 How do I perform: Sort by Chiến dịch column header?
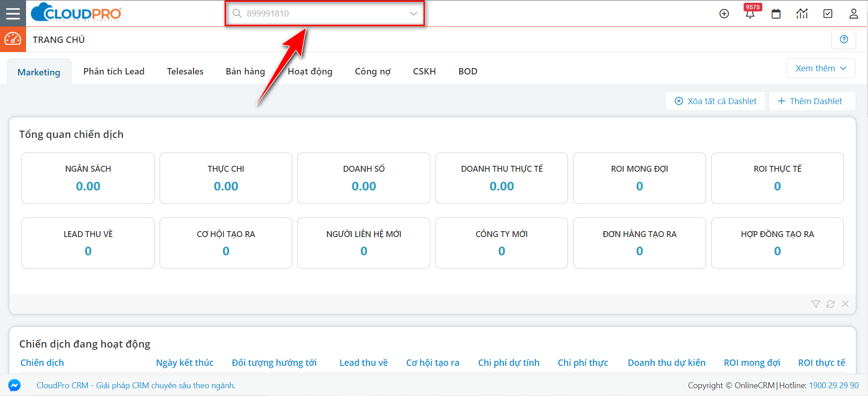[42, 363]
